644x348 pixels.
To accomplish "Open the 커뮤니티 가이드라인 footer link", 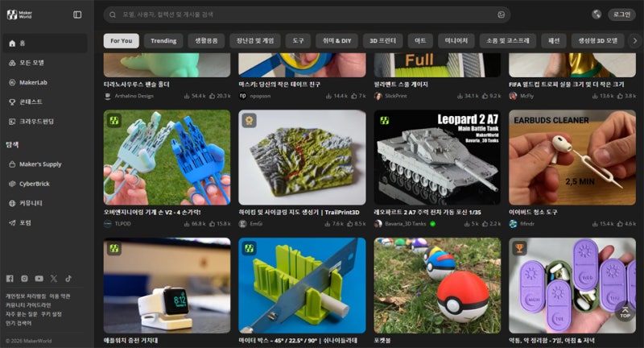I will 28,305.
